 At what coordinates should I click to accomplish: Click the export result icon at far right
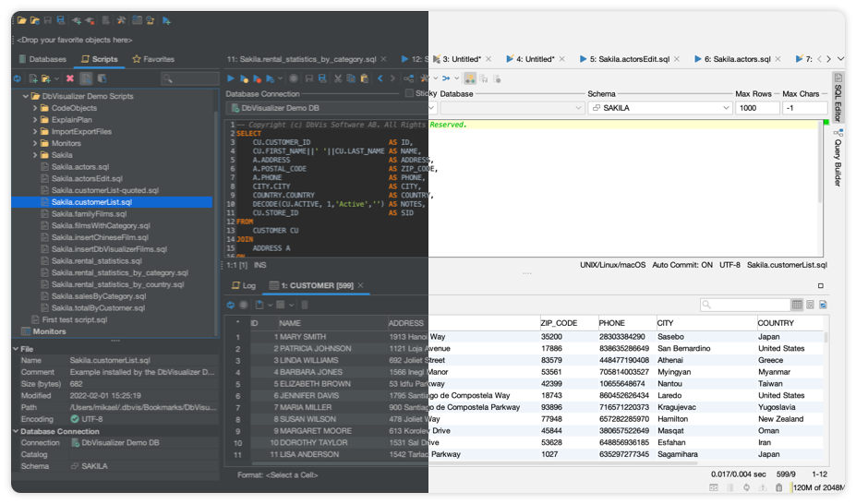(824, 305)
